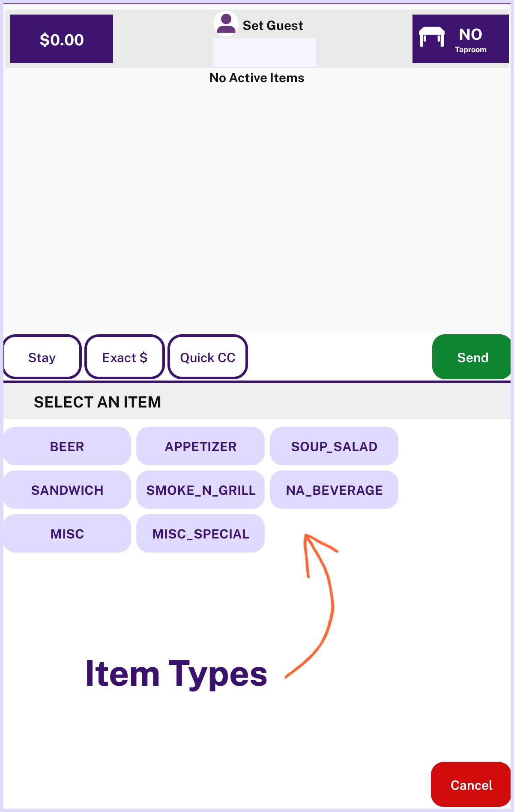Open the MISC item type
Screen dimensions: 514x812
click(67, 533)
